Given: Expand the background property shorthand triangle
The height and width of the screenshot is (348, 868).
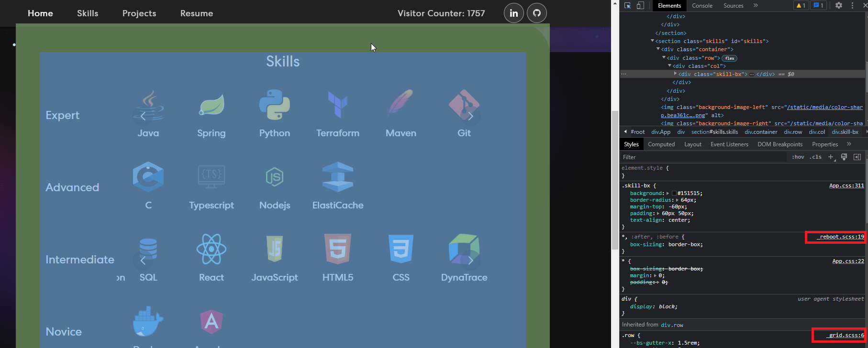Looking at the screenshot, I should tap(668, 193).
